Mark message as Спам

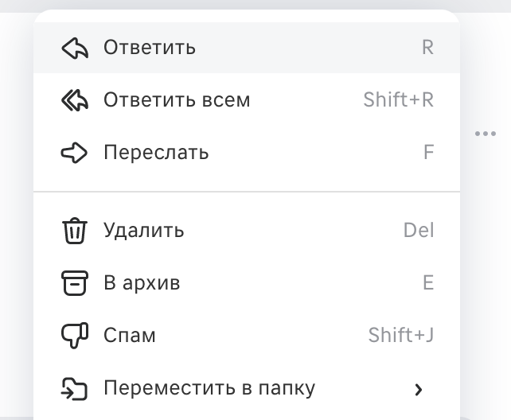(x=247, y=336)
